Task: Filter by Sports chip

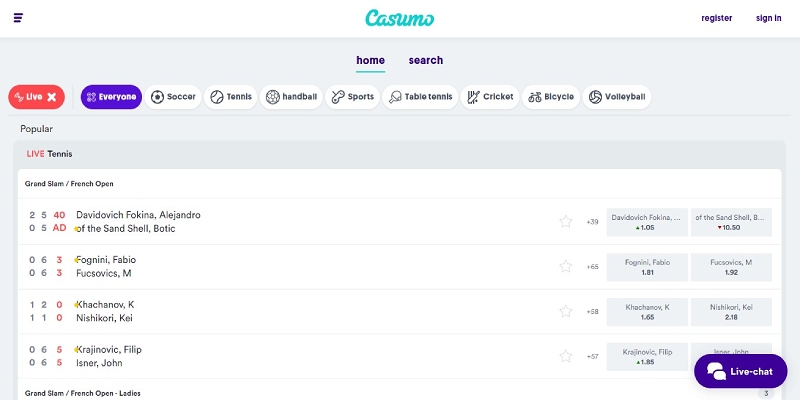Action: (x=352, y=97)
